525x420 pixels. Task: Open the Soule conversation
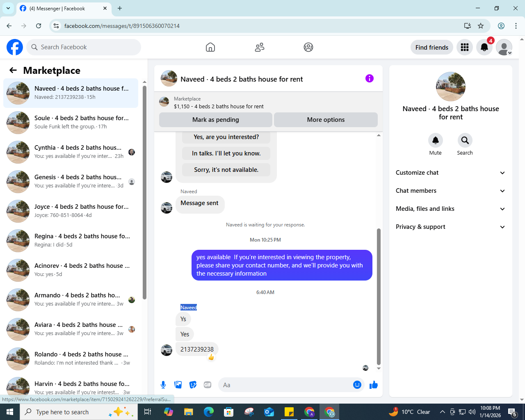71,123
